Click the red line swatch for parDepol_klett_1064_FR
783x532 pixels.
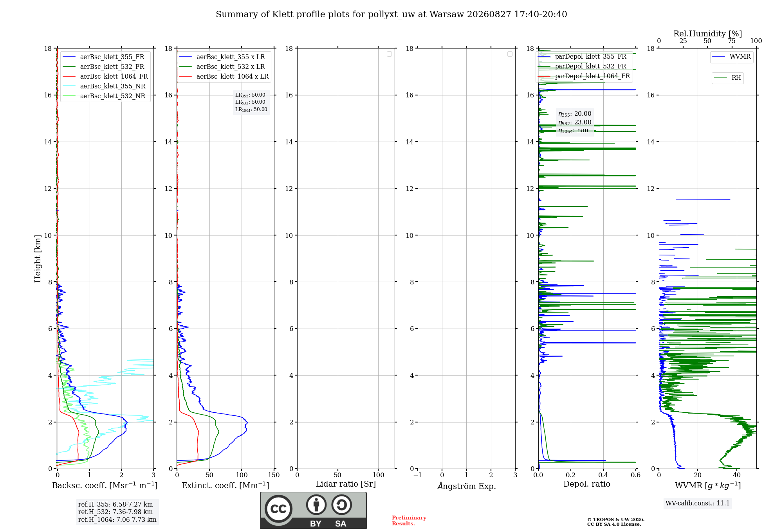pyautogui.click(x=544, y=76)
